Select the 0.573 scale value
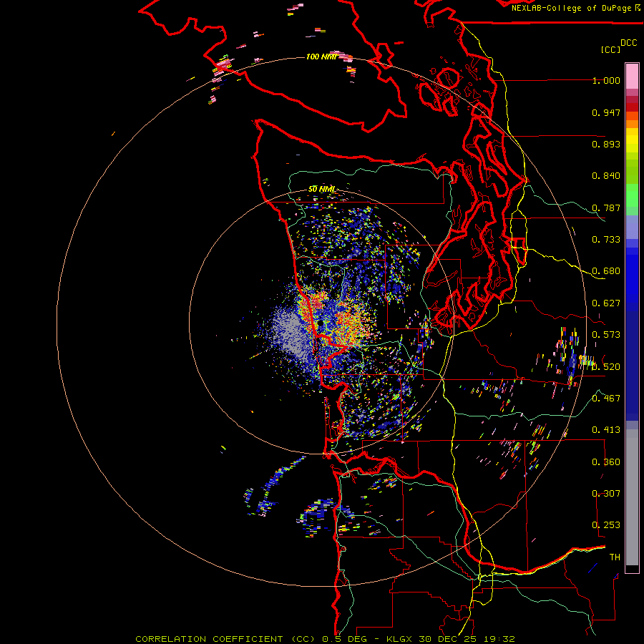 click(x=606, y=335)
